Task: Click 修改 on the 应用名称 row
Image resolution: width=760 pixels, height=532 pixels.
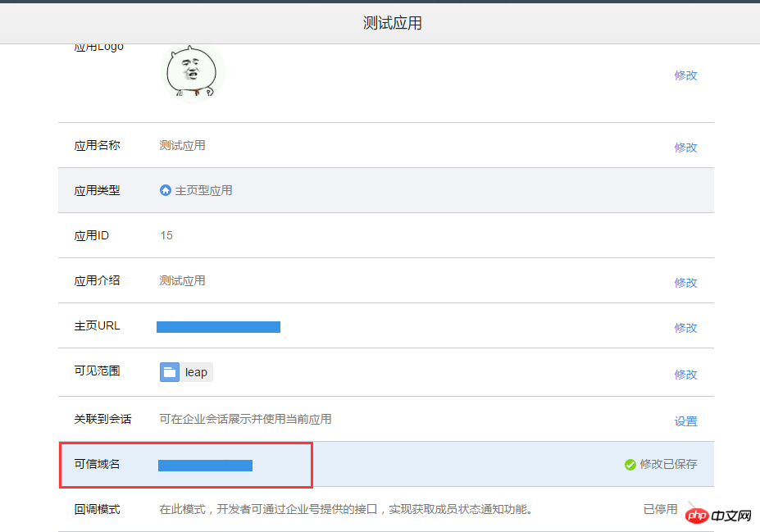Action: [x=685, y=148]
